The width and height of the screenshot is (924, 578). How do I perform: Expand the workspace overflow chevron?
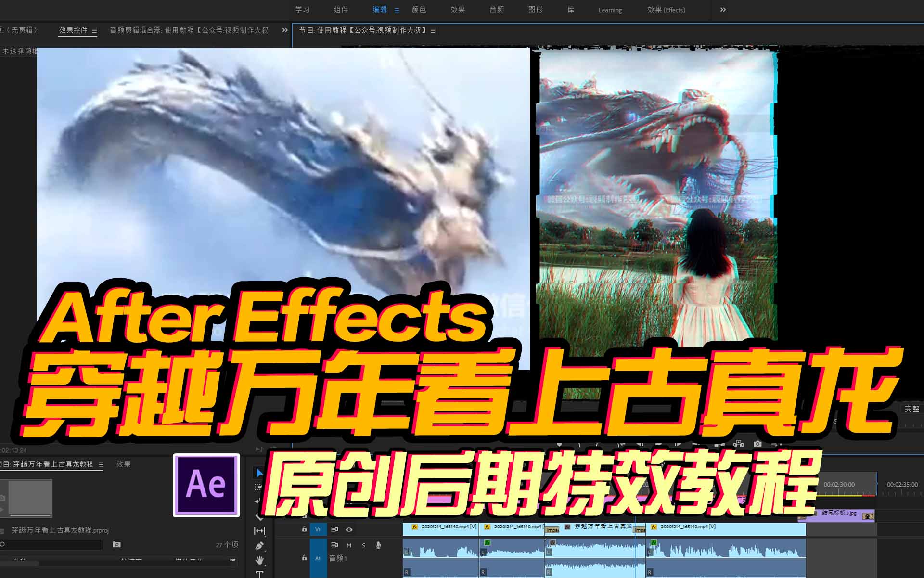[723, 10]
